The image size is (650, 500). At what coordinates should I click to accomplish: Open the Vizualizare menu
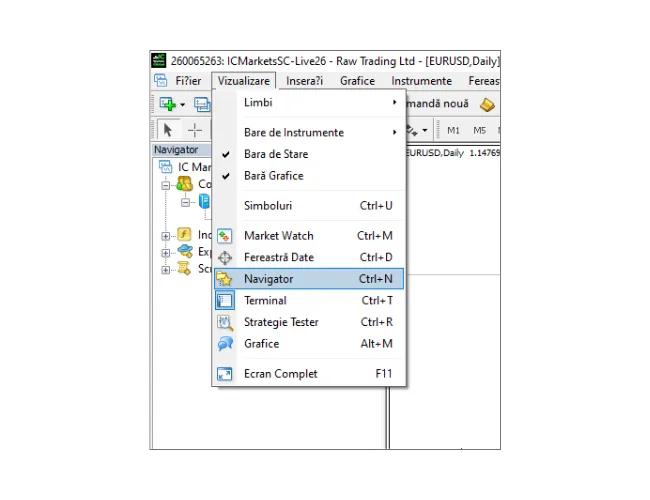point(244,81)
